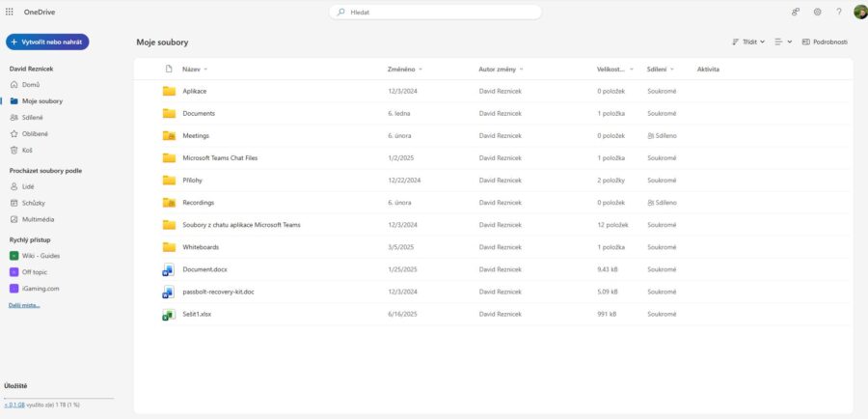
Task: Click the Meetings shared folder icon
Action: (x=169, y=135)
